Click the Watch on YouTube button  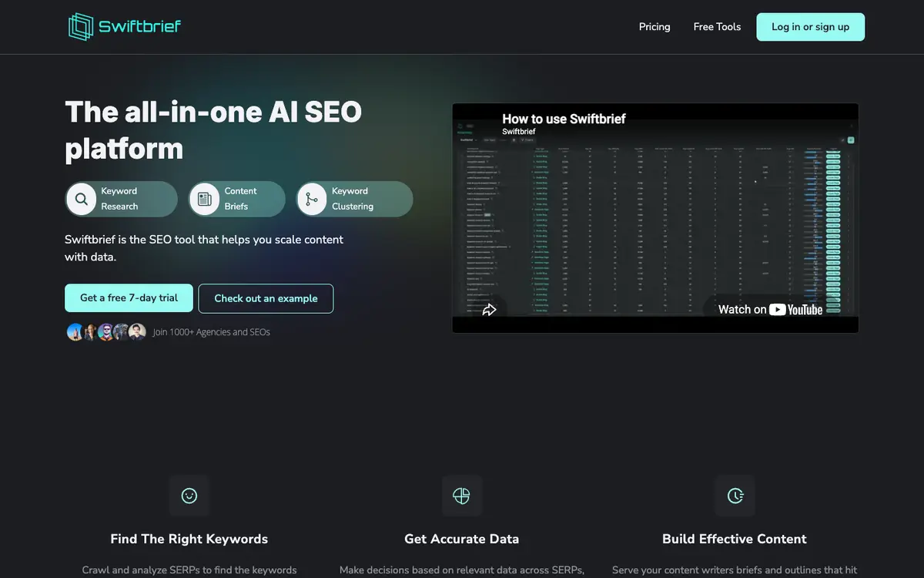tap(770, 309)
